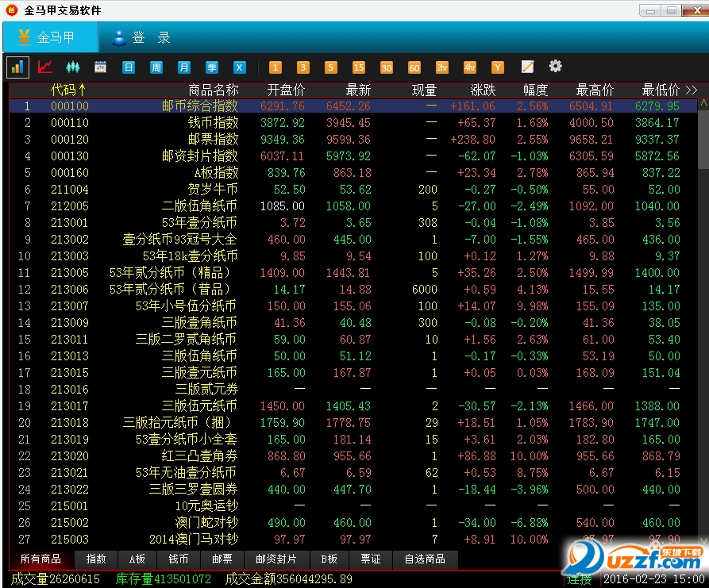Sort by the 幅度 column header

pyautogui.click(x=535, y=90)
